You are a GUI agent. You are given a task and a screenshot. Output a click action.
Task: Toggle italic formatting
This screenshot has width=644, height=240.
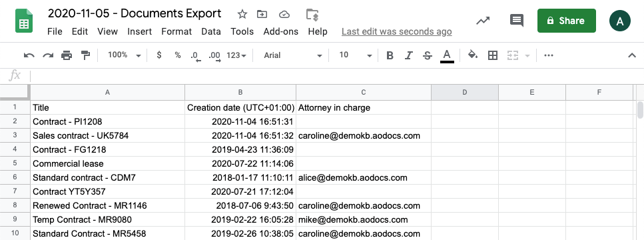(408, 55)
